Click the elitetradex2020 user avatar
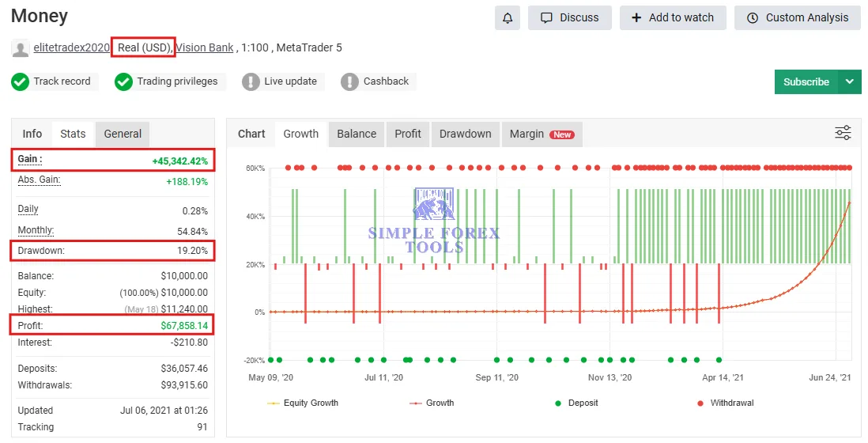 click(21, 48)
